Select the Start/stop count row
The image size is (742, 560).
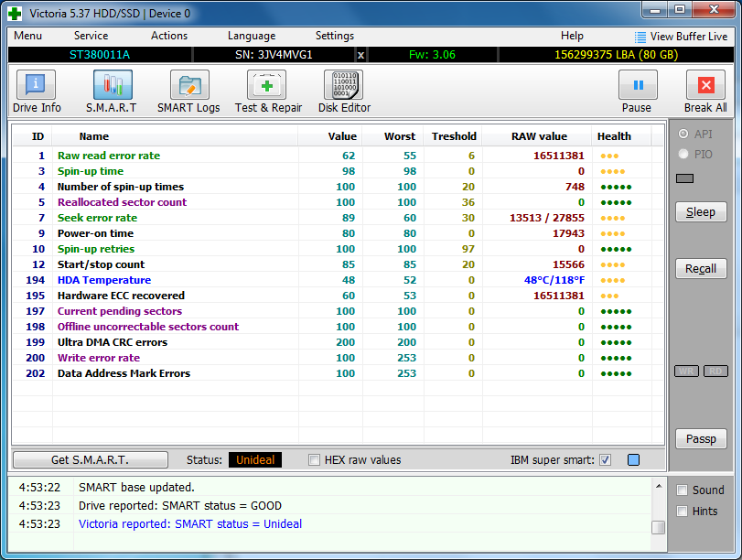(338, 264)
